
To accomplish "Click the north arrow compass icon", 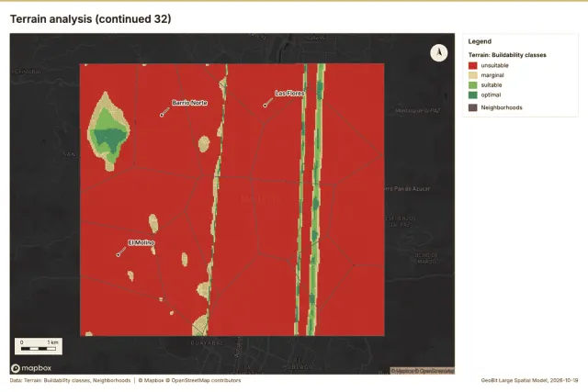I will 439,53.
